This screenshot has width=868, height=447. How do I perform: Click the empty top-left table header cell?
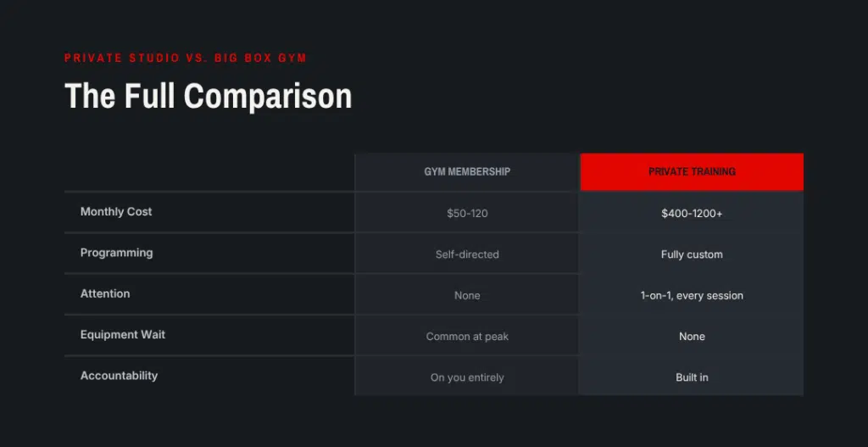coord(209,171)
